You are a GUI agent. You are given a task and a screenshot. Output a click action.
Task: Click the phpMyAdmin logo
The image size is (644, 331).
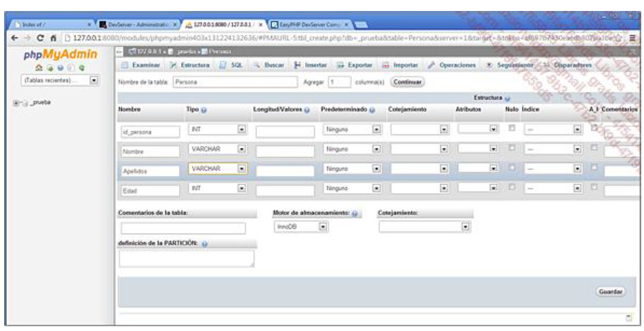pyautogui.click(x=60, y=54)
